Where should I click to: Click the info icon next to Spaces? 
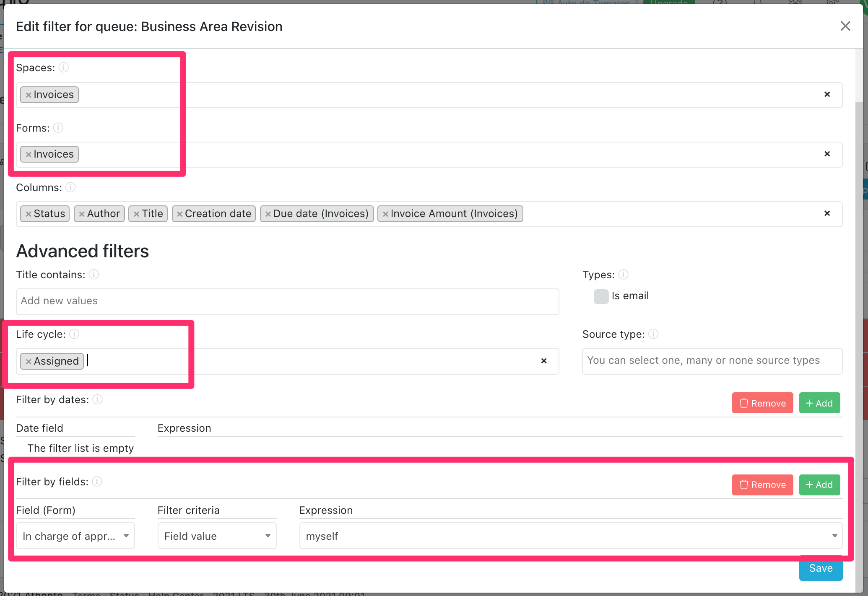(x=63, y=67)
